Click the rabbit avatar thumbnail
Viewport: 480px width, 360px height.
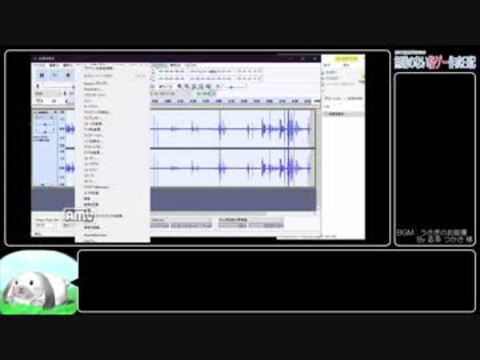[39, 283]
